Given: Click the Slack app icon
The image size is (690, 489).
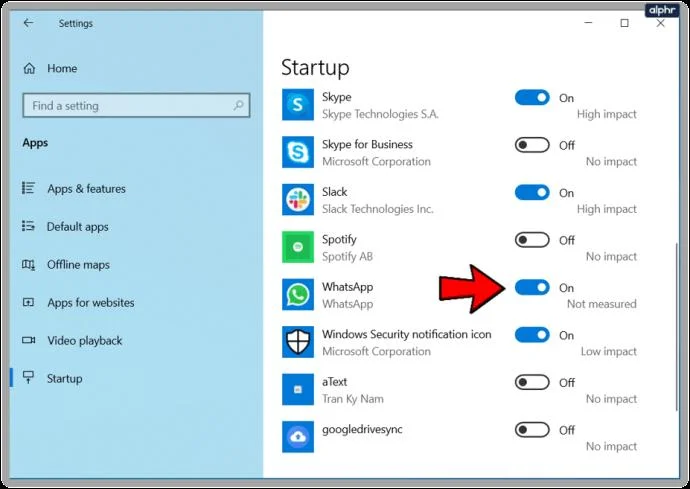Looking at the screenshot, I should click(x=298, y=200).
